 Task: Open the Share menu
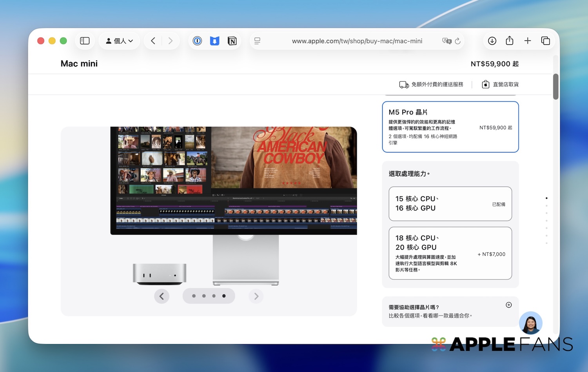pos(510,41)
